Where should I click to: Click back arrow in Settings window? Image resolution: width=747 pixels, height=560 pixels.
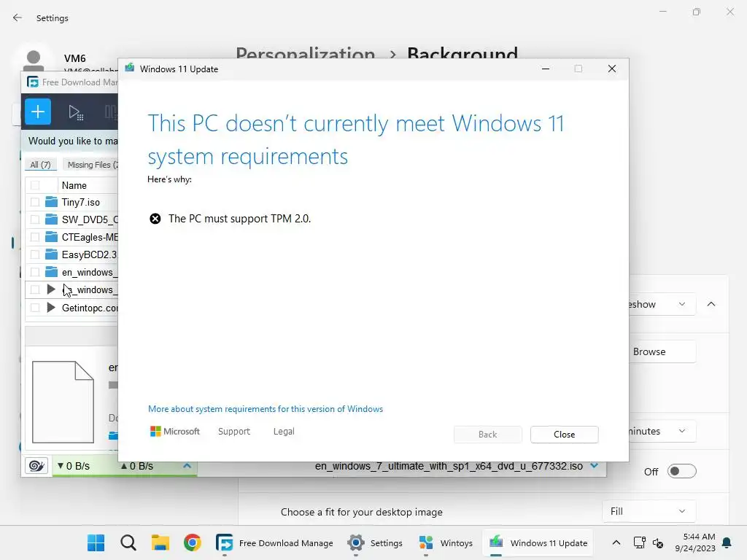point(18,17)
